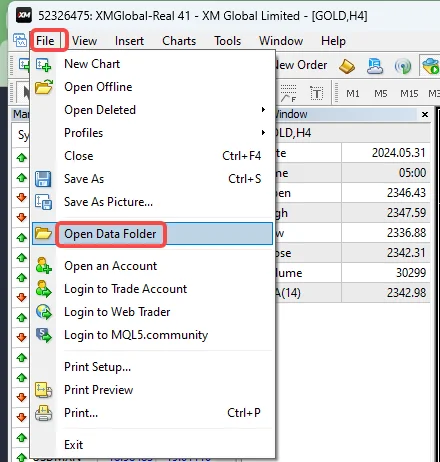This screenshot has width=440, height=462.
Task: Choose Print... menu entry
Action: [x=152, y=413]
